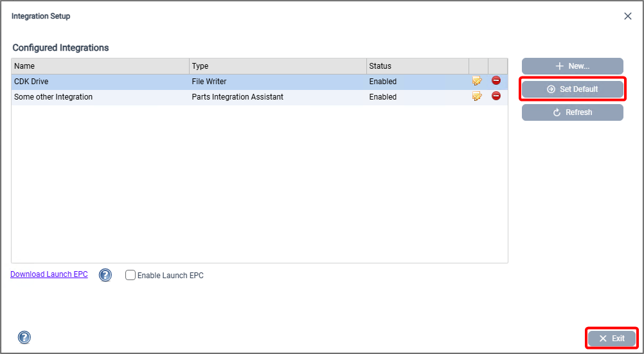The width and height of the screenshot is (644, 354).
Task: Edit the Some other Integration entry
Action: [x=477, y=96]
